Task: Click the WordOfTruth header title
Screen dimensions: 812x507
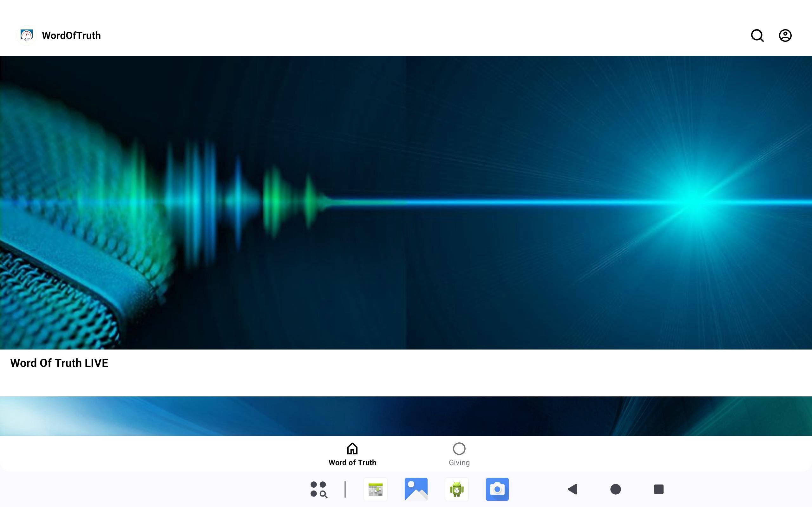Action: point(71,35)
